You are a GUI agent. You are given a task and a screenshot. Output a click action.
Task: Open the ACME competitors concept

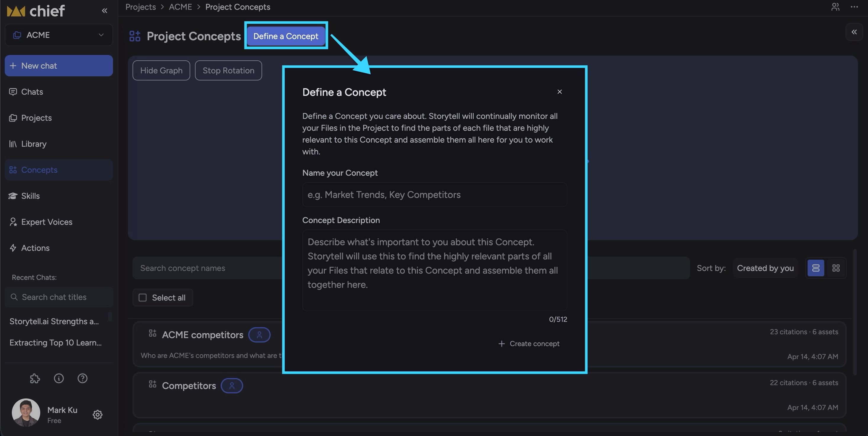203,335
